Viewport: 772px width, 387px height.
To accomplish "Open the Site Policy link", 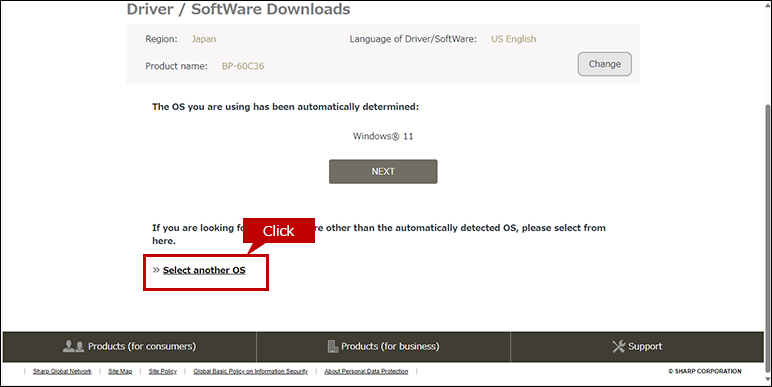I will pos(162,371).
